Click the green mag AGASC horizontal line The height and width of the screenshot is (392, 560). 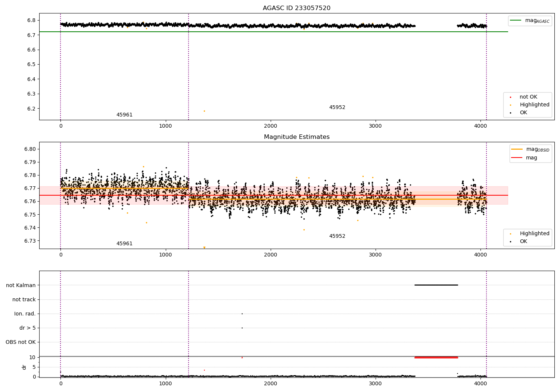click(x=273, y=32)
